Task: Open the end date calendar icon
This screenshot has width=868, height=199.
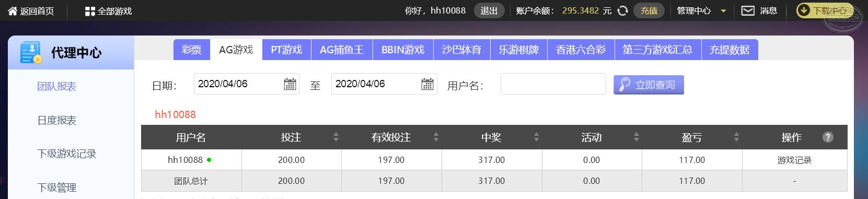Action: click(427, 84)
